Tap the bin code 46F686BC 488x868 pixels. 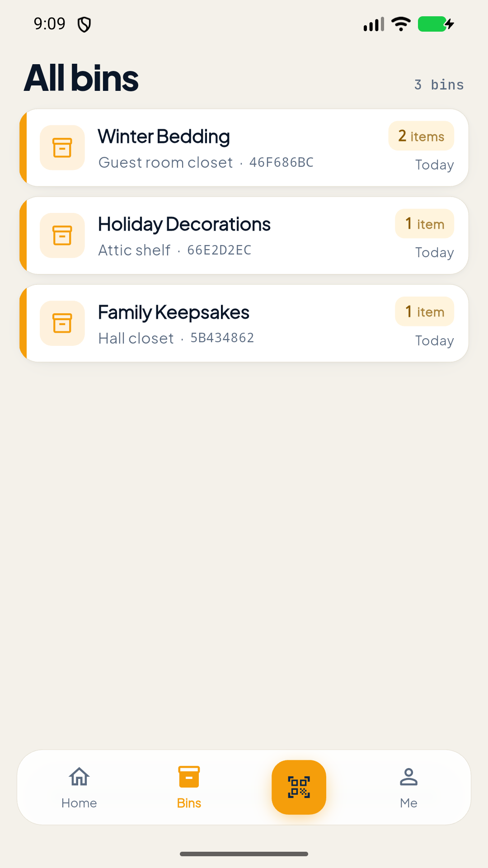click(x=282, y=162)
